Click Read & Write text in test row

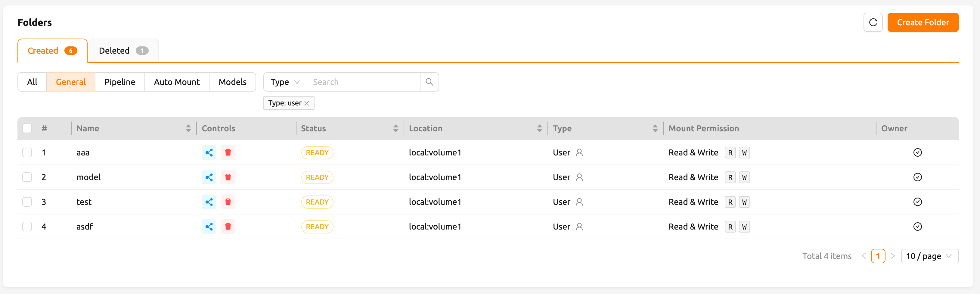(x=693, y=202)
